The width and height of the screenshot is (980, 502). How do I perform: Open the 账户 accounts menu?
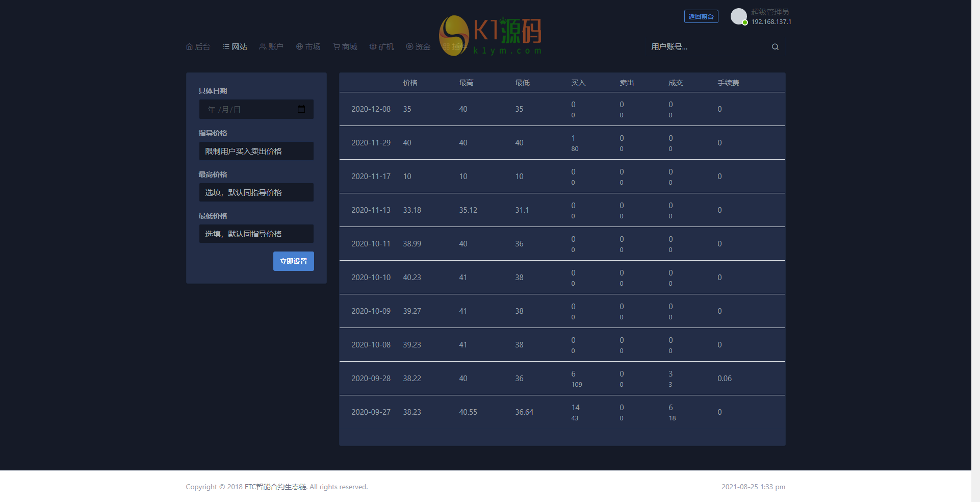271,47
